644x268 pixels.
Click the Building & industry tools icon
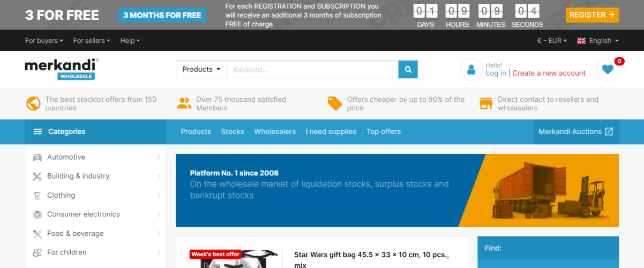click(38, 176)
